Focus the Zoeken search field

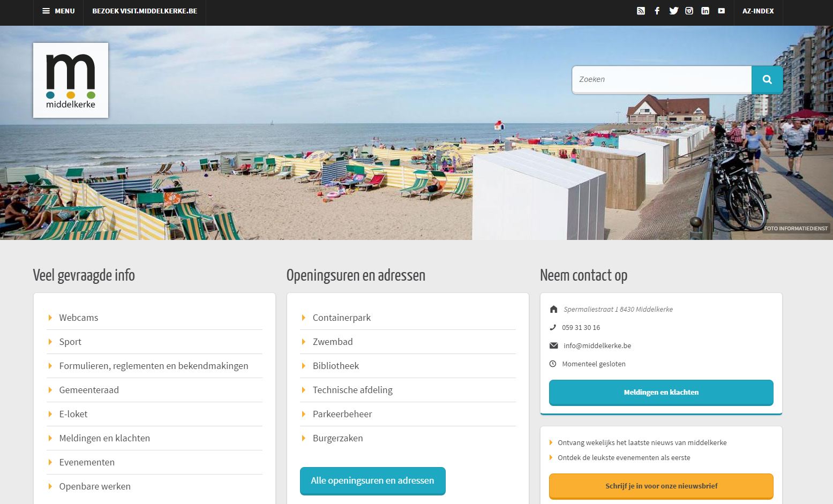[662, 80]
